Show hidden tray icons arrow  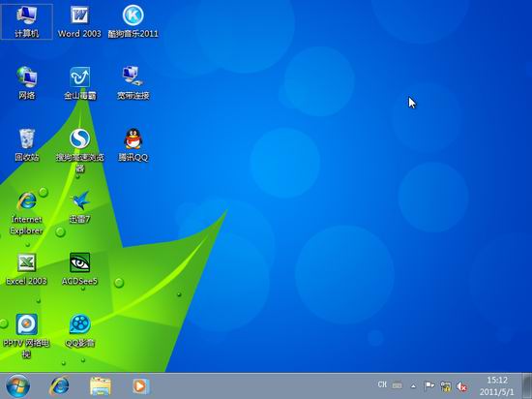[413, 386]
